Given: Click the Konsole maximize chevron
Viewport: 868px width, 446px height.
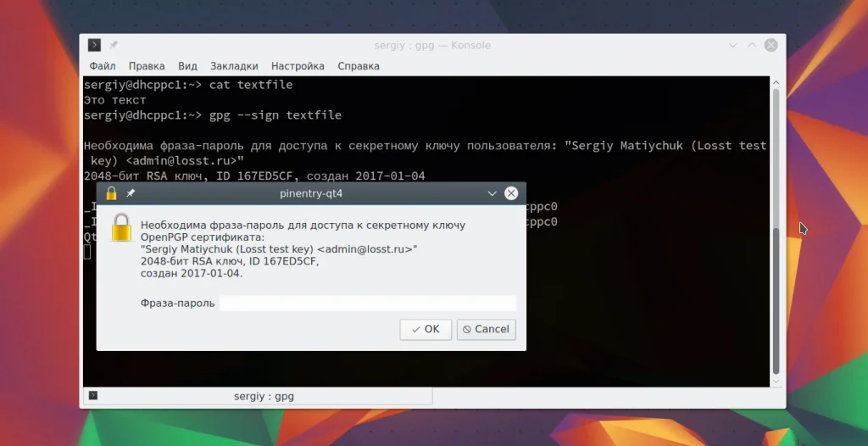Looking at the screenshot, I should pyautogui.click(x=752, y=46).
